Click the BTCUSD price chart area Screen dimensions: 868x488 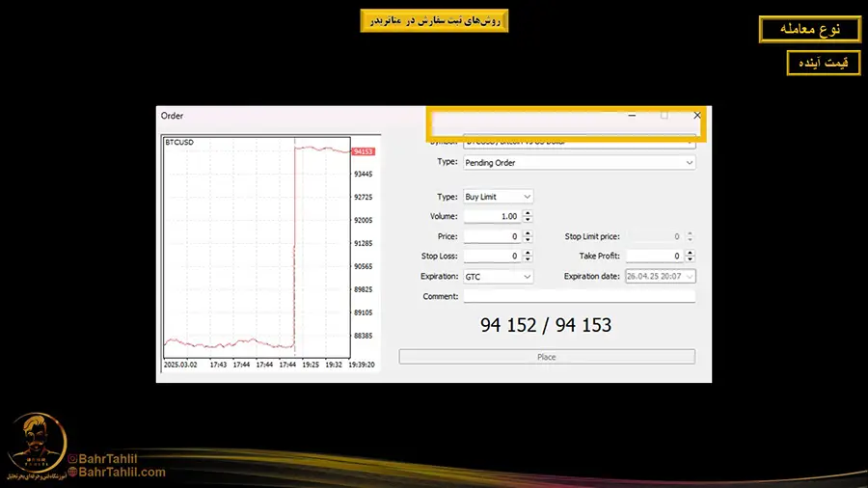[x=256, y=251]
